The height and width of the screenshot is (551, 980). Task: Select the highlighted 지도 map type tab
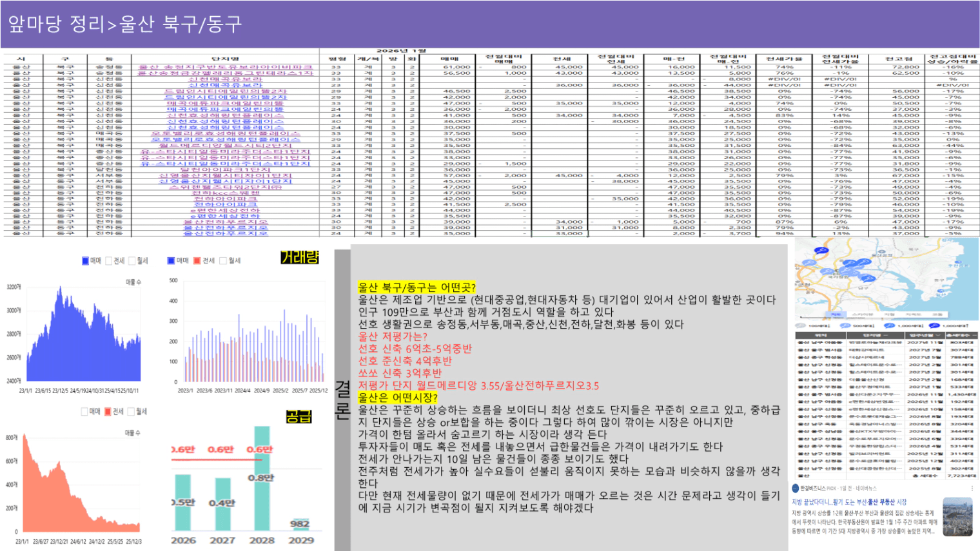(x=836, y=314)
